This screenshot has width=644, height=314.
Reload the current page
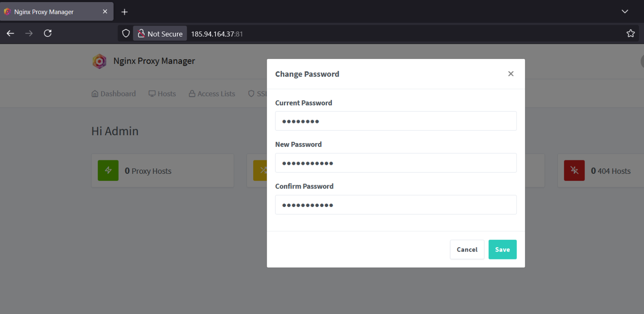click(x=47, y=33)
